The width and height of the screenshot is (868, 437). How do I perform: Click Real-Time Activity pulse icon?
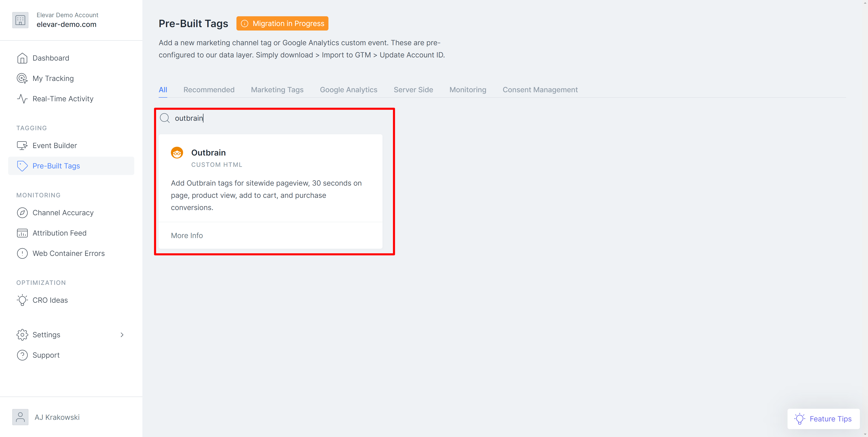click(x=22, y=99)
